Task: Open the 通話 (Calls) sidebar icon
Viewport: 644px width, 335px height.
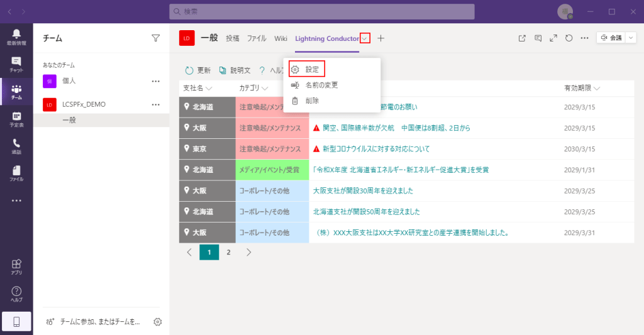Action: (x=16, y=146)
